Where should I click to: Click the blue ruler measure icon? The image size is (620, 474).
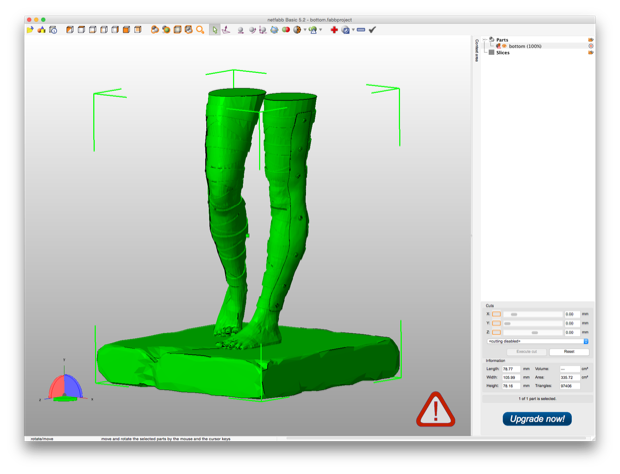361,30
